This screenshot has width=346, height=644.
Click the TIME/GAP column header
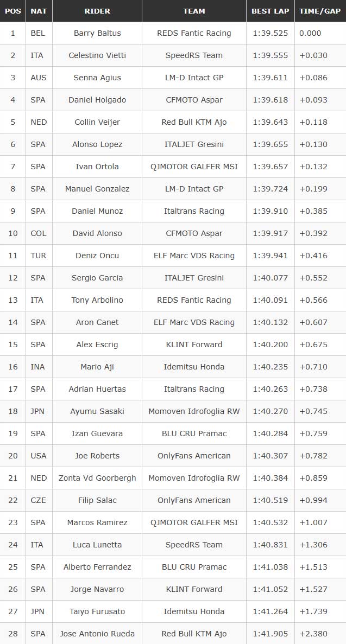point(320,11)
